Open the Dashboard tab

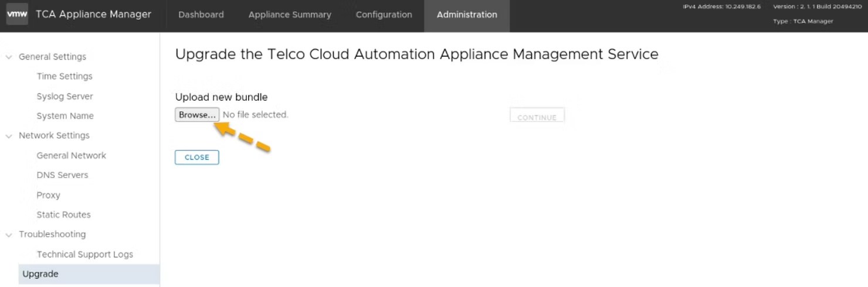pos(201,15)
